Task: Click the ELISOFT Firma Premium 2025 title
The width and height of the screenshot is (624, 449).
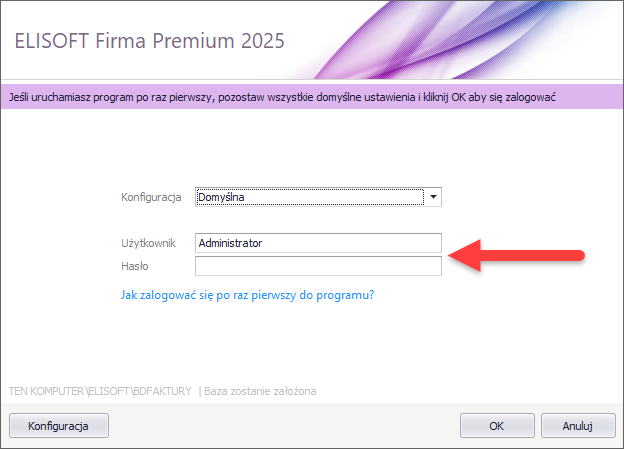Action: click(x=149, y=41)
